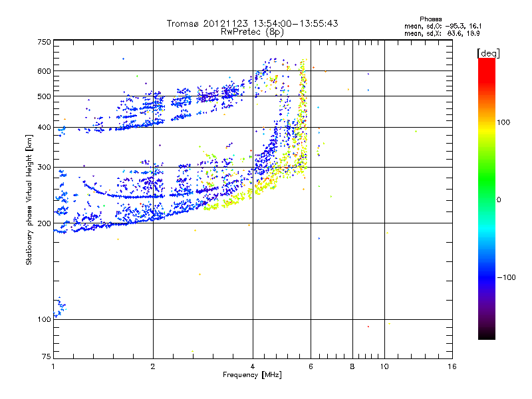532x399 pixels.
Task: Click the y-axis '750' tick label
Action: coord(44,42)
